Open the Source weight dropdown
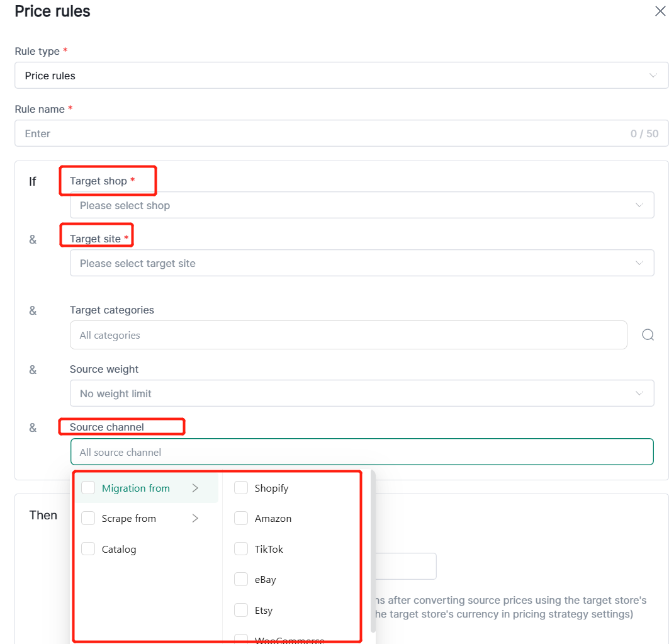The width and height of the screenshot is (669, 644). [362, 393]
